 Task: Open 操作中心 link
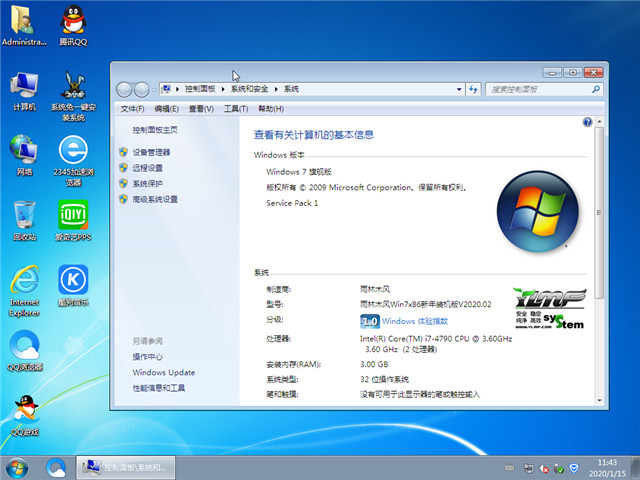pyautogui.click(x=147, y=357)
